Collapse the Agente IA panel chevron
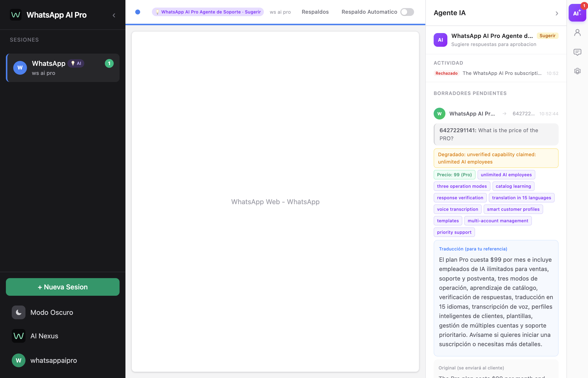588x378 pixels. pos(557,13)
